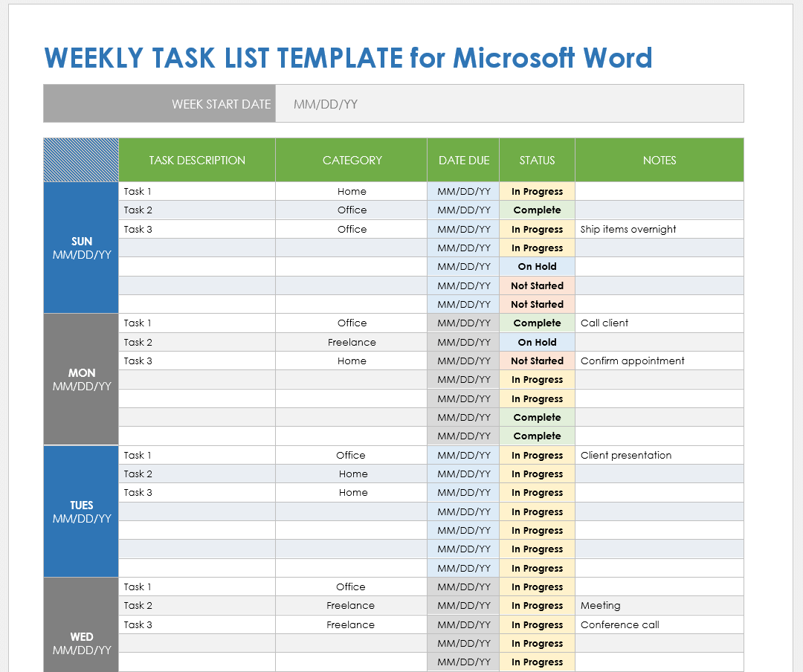Click the NOTES column header
This screenshot has height=672, width=803.
click(x=659, y=159)
